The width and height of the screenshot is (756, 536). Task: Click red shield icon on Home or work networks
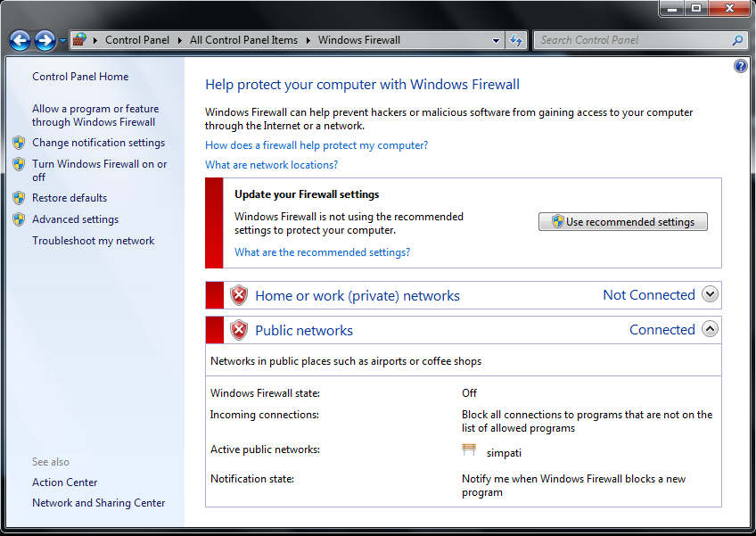pyautogui.click(x=239, y=295)
